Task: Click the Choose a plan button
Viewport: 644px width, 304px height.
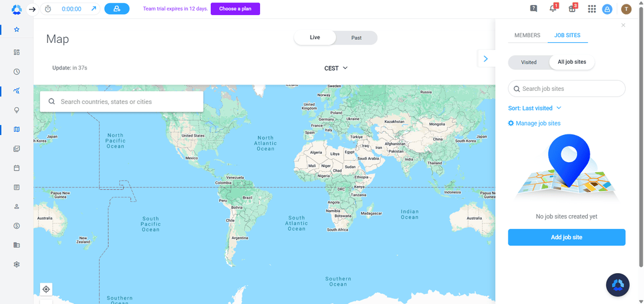Action: [236, 9]
